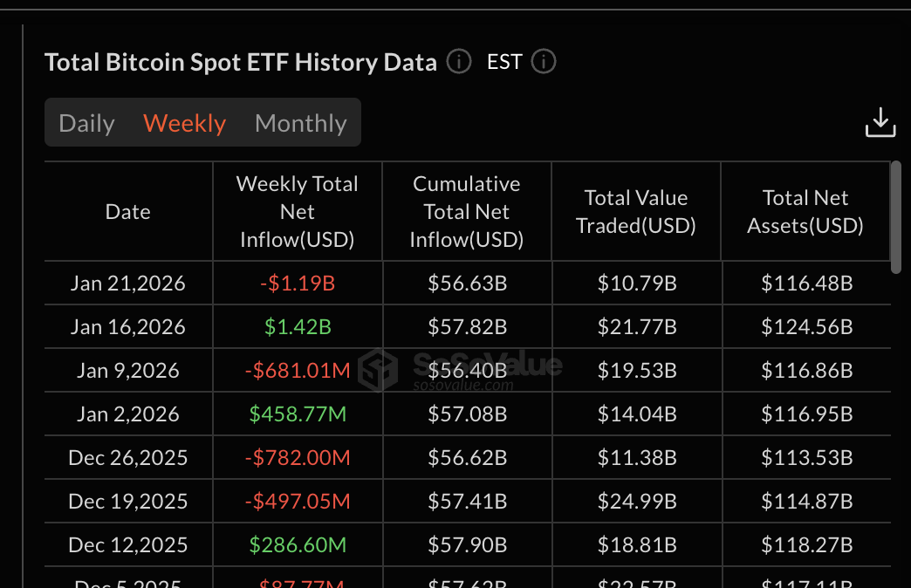Select the Jan 21,2026 date entry
The height and width of the screenshot is (588, 911).
[127, 283]
